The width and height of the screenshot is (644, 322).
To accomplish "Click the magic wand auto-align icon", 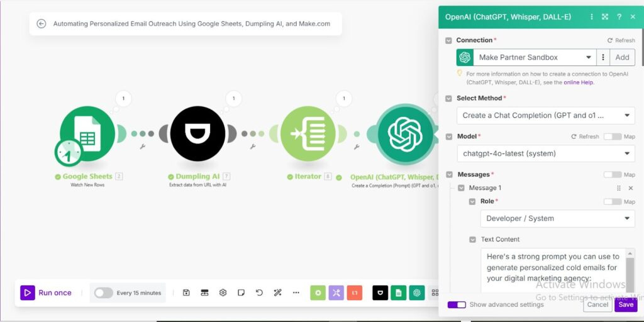I will tap(277, 293).
